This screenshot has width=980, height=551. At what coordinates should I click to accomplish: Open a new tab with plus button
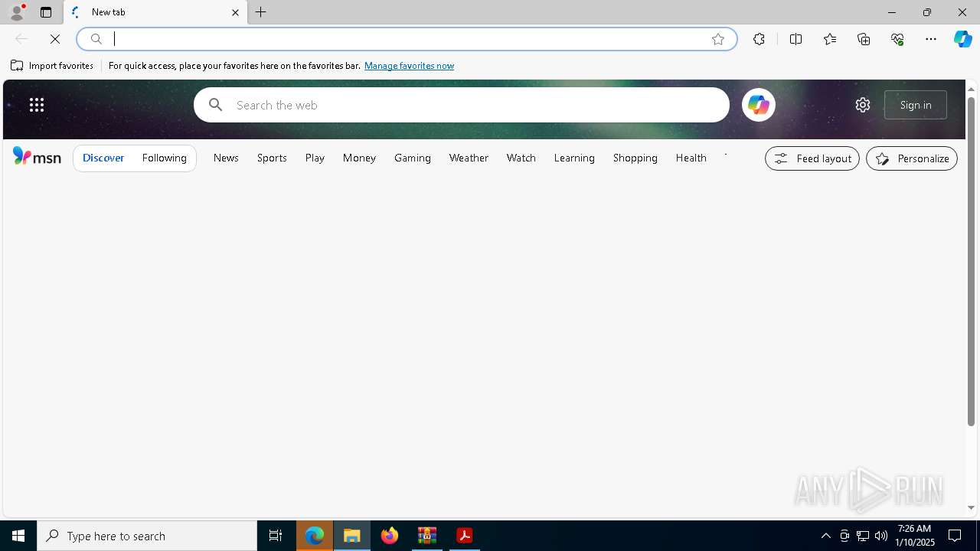click(261, 12)
